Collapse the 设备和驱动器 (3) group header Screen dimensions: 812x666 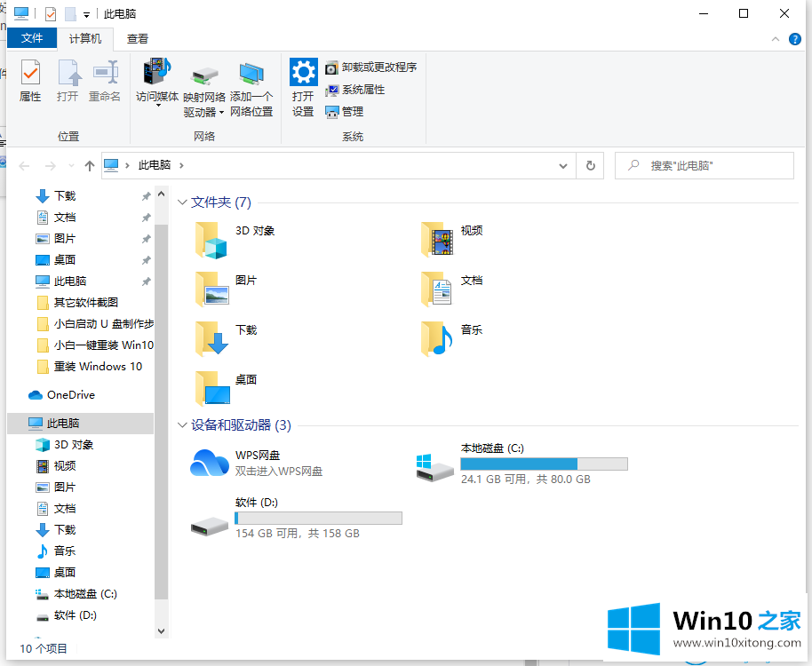point(184,425)
